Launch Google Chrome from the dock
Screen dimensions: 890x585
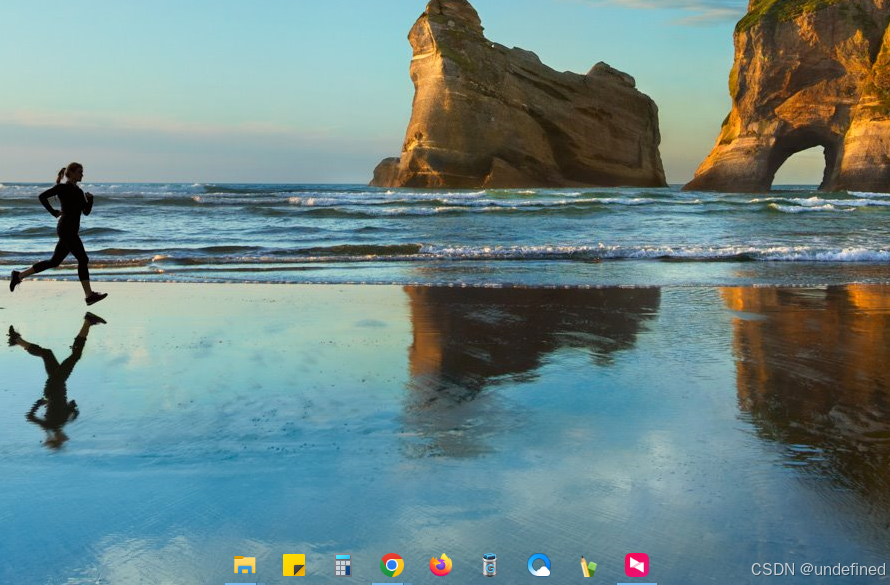392,566
